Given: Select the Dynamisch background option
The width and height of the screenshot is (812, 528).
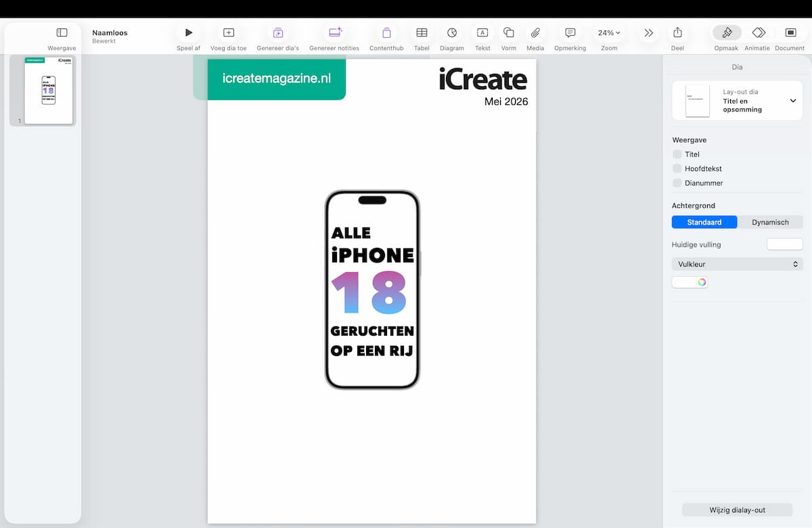Looking at the screenshot, I should pos(770,222).
